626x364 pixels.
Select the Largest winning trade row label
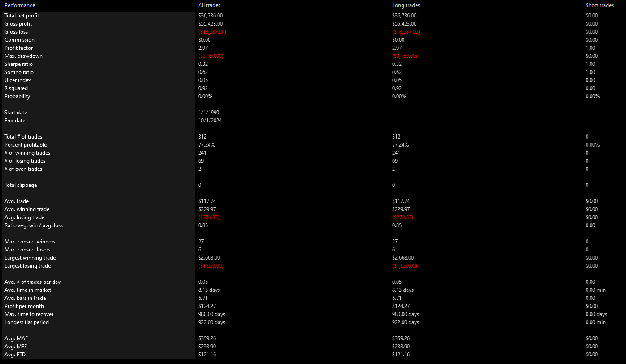(x=30, y=258)
